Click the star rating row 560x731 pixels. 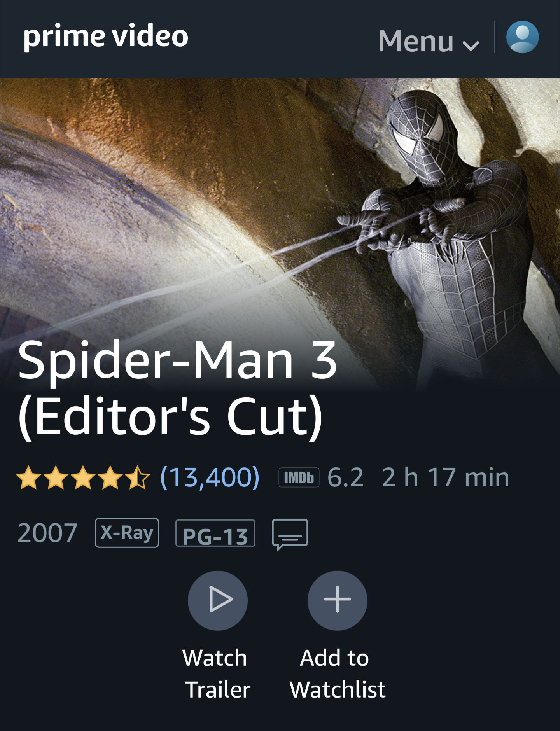(x=83, y=477)
